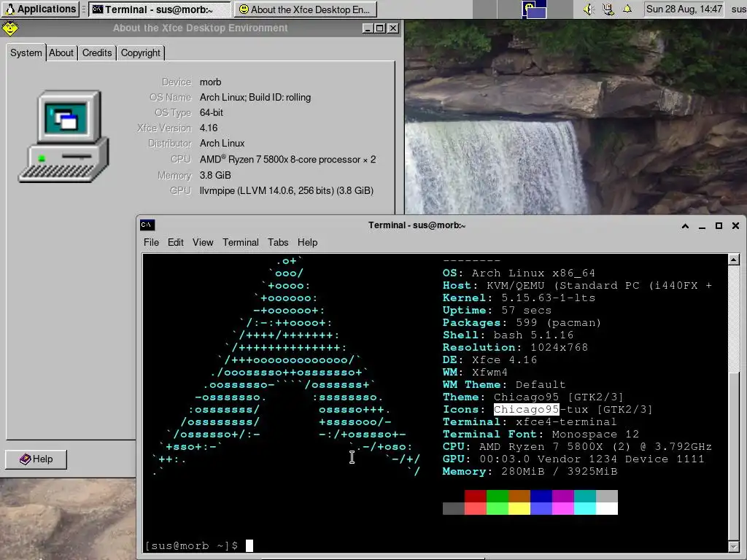Click the Memory 280MiB / 3925MiB line
Image resolution: width=747 pixels, height=560 pixels.
[x=530, y=472]
